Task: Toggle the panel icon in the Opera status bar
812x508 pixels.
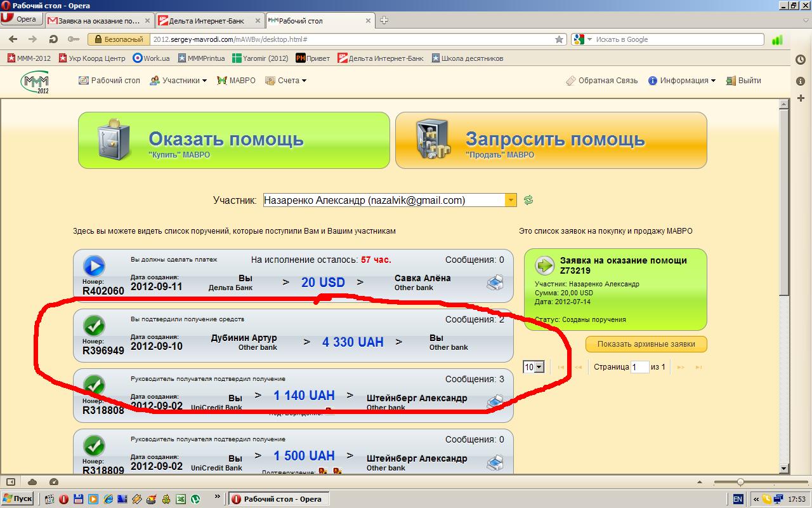Action: tap(11, 481)
